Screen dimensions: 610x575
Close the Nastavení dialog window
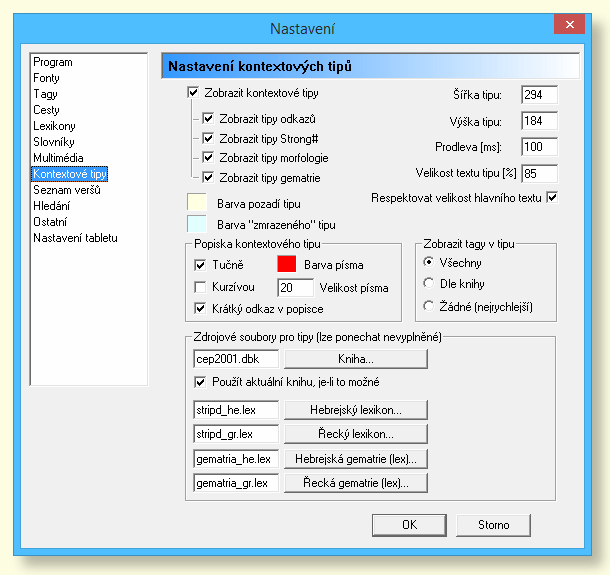[x=568, y=25]
